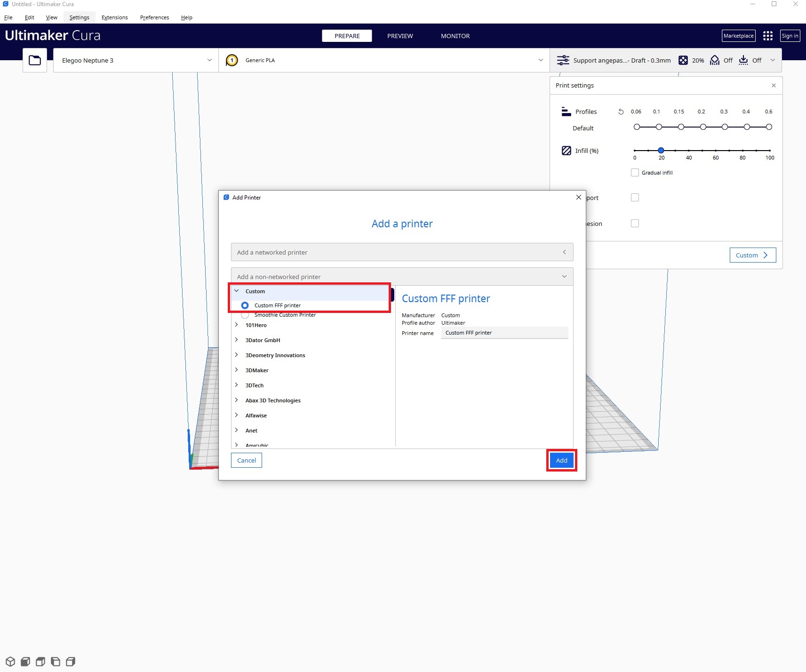Click the Add button
Screen dimensions: 806x672
pos(562,460)
